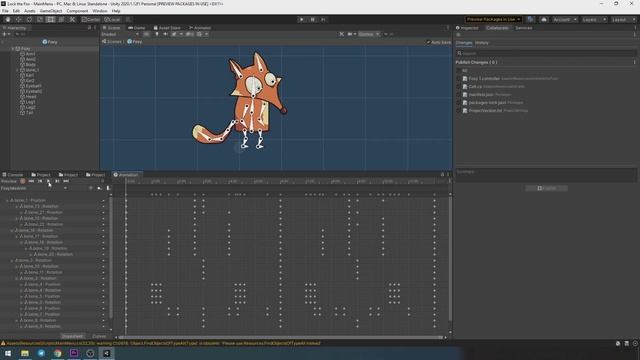Select Tail in the Hierarchy
This screenshot has width=640, height=360.
29,113
